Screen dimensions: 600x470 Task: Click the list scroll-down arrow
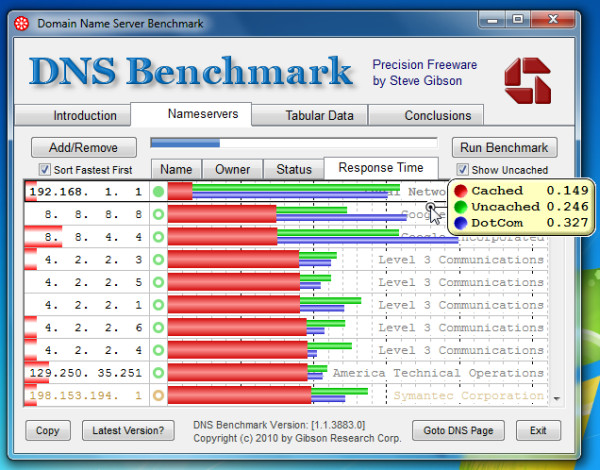[556, 398]
